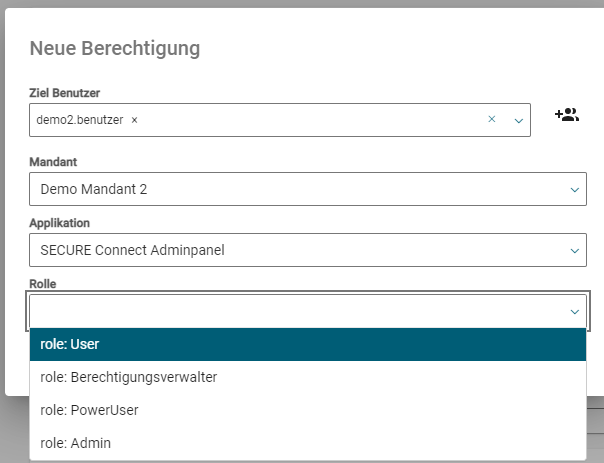Click the 'SECURE Connect Adminpanel' selection

(132, 250)
